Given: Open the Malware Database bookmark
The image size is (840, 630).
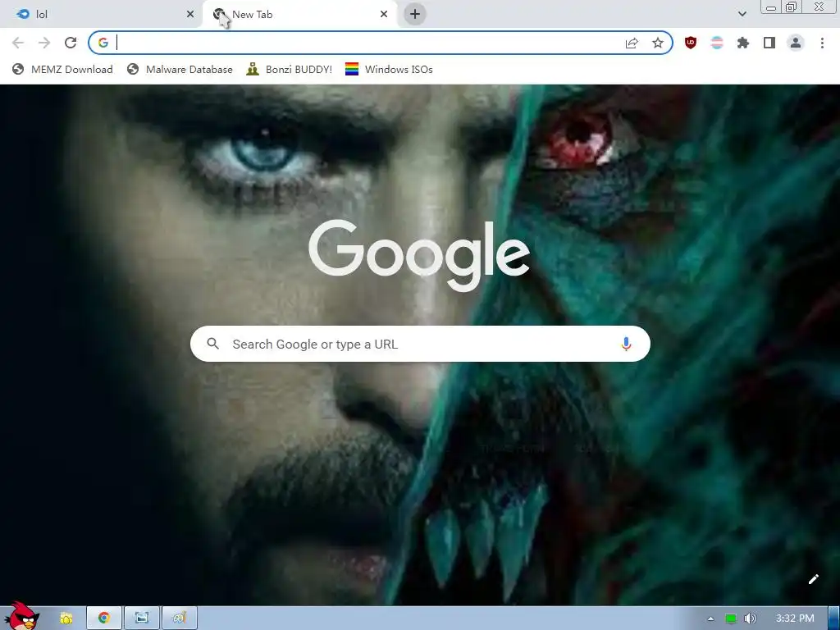Looking at the screenshot, I should 180,69.
